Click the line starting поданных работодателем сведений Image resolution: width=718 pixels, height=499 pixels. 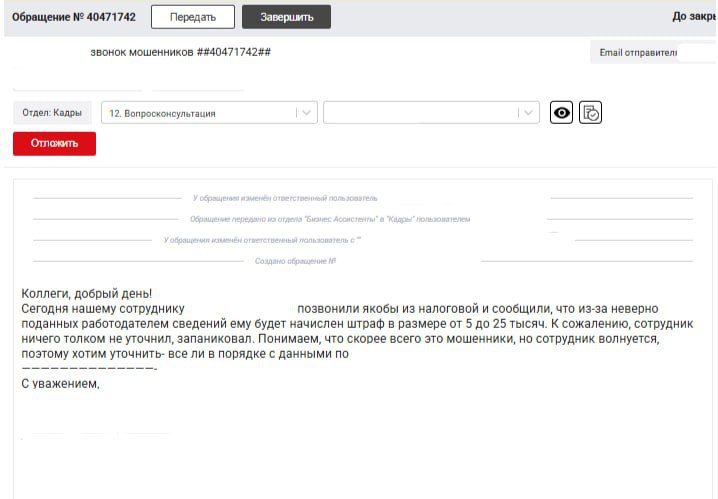point(357,324)
